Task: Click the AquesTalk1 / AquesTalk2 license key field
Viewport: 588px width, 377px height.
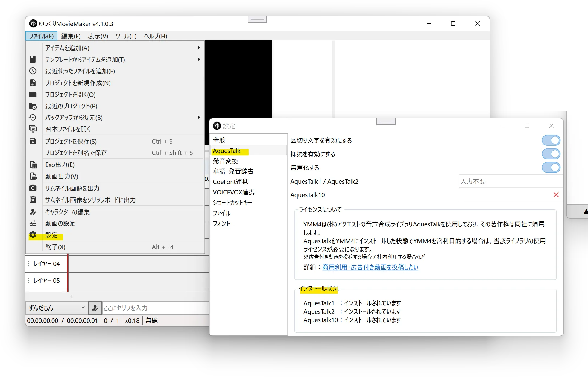Action: [x=511, y=181]
